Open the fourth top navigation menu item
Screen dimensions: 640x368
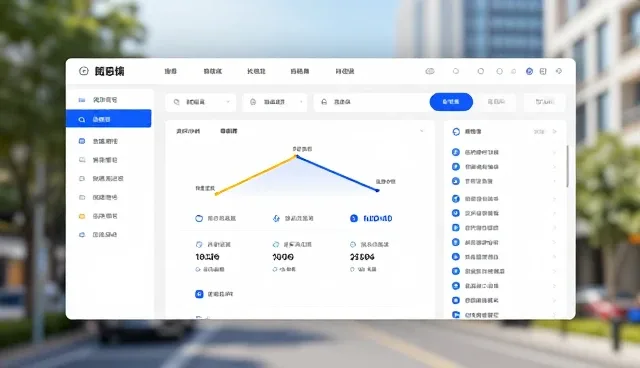[x=300, y=71]
